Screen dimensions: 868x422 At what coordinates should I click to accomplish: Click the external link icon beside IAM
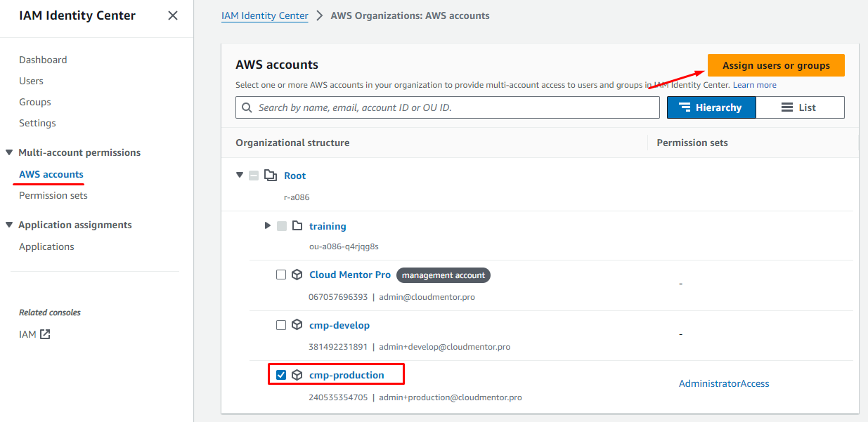[45, 334]
